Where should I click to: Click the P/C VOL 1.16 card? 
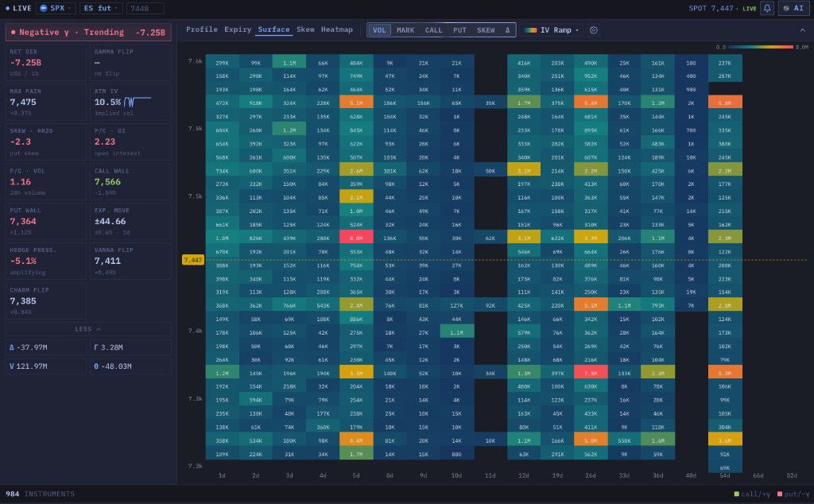46,181
